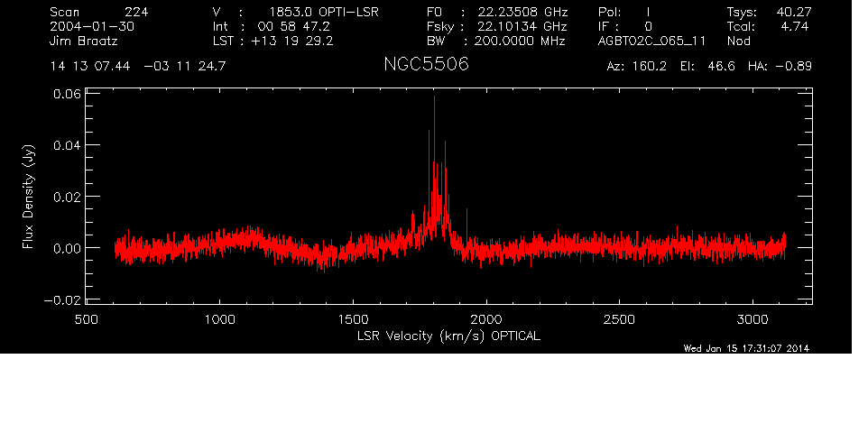Click the 2500 x-axis tick label

620,319
